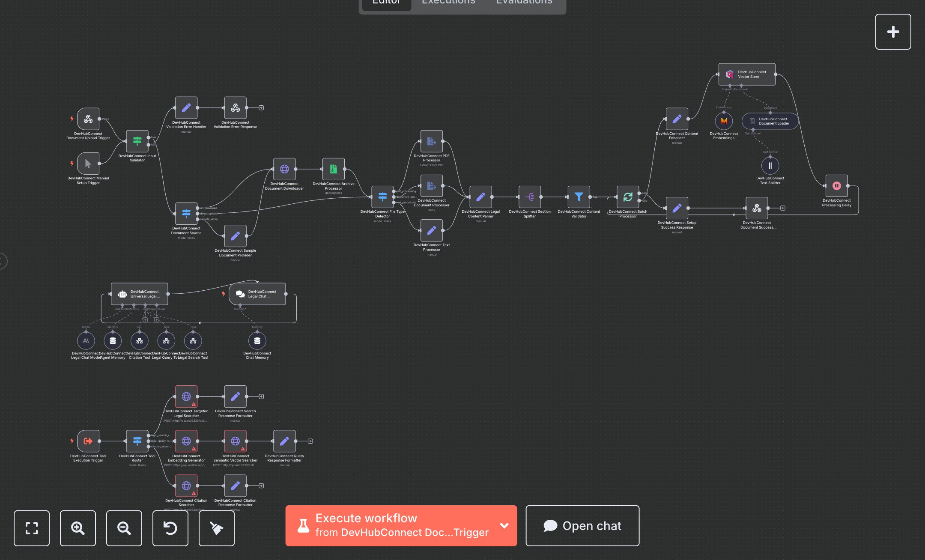Screen dimensions: 925x560
Task: Click the Processing Delay pause node
Action: (836, 186)
